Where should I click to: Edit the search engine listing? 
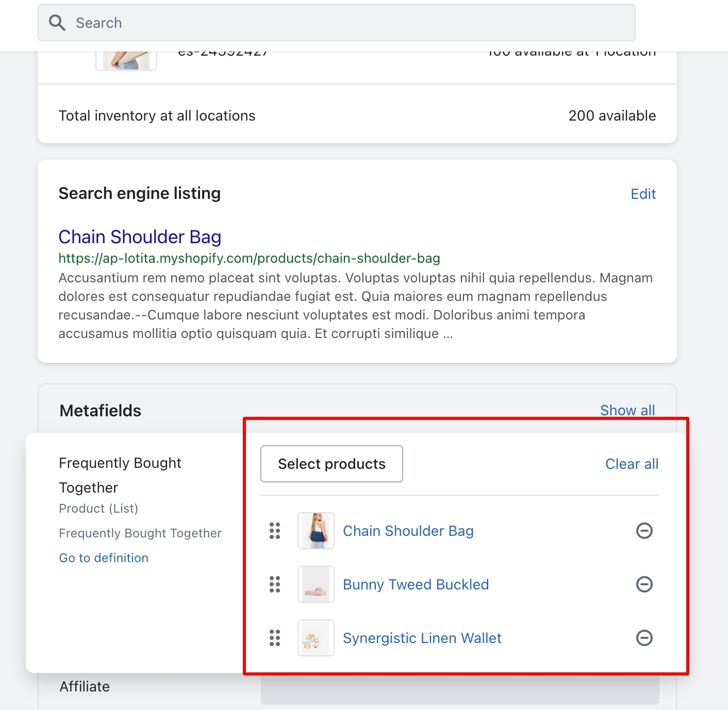coord(643,194)
